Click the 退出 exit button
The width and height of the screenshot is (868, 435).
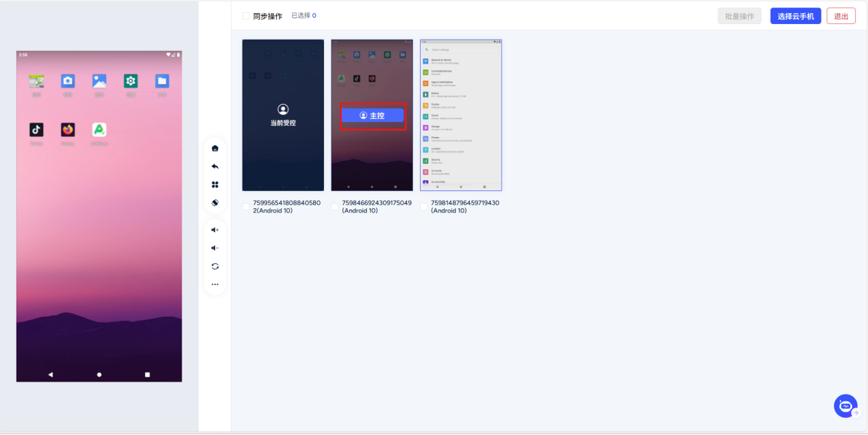click(841, 16)
